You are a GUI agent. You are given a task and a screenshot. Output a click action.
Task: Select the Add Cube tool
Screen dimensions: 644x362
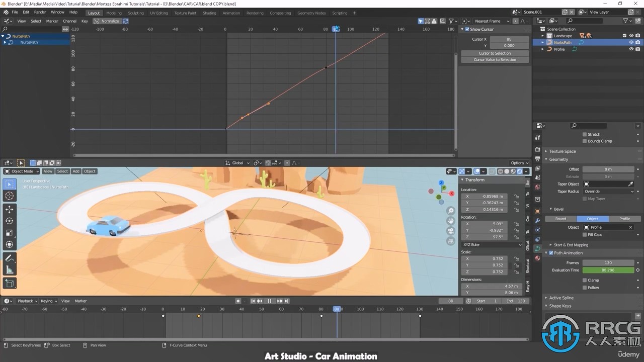tap(10, 283)
